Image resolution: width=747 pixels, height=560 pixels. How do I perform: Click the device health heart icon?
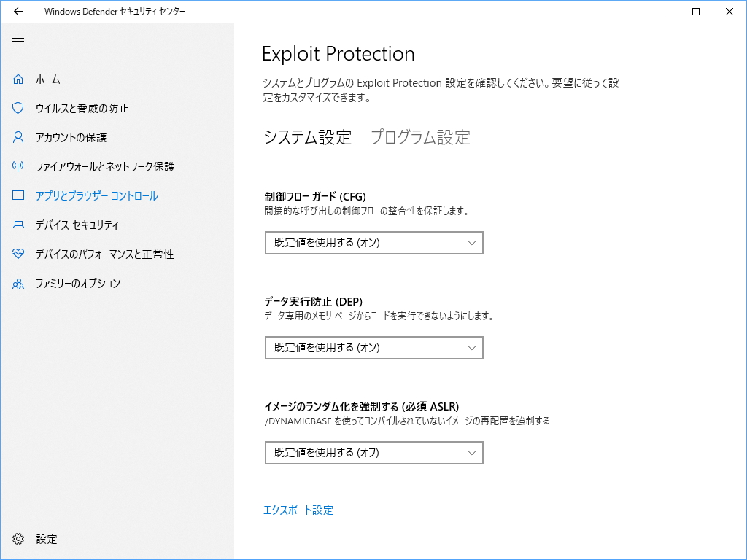[18, 254]
